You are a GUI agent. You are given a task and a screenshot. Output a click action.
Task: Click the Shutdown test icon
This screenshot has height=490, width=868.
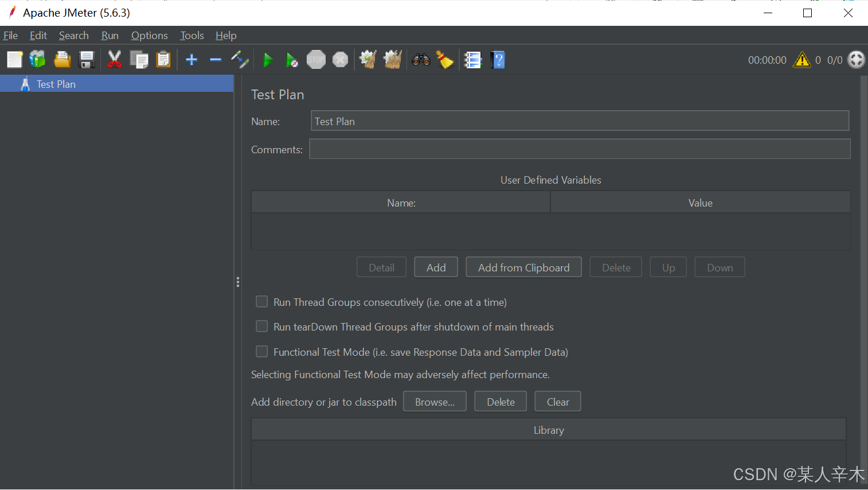coord(340,60)
